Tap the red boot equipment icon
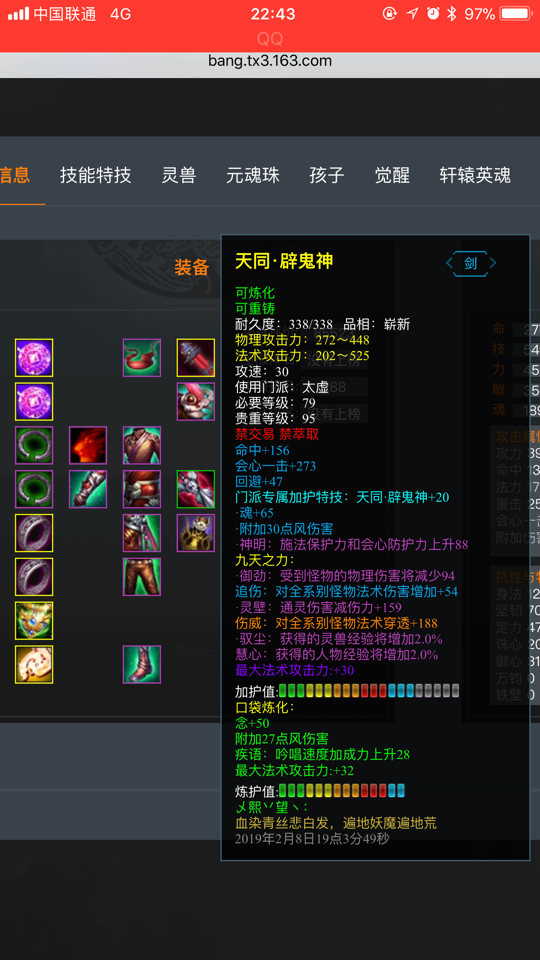This screenshot has height=960, width=540. click(x=142, y=664)
